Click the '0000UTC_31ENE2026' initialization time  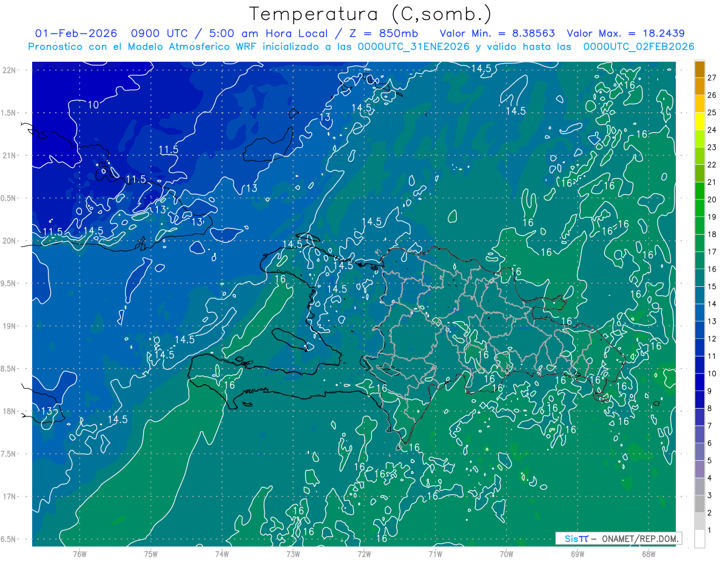click(414, 47)
